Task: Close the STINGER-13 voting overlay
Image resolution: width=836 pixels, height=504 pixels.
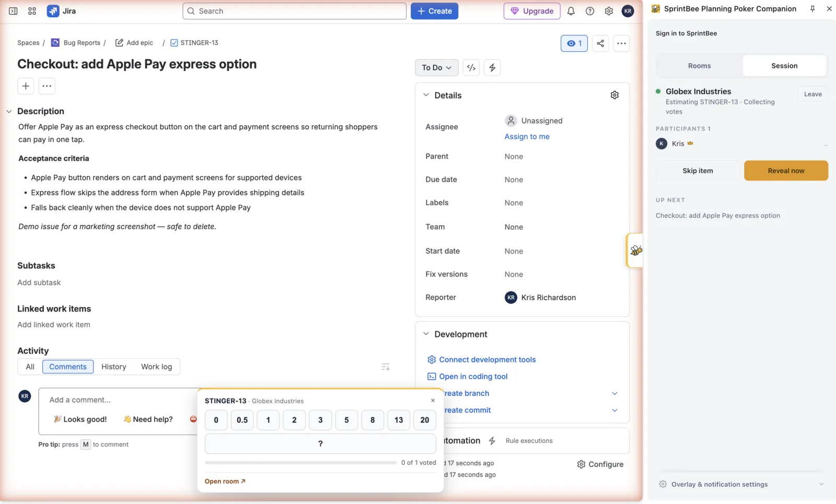Action: point(433,401)
